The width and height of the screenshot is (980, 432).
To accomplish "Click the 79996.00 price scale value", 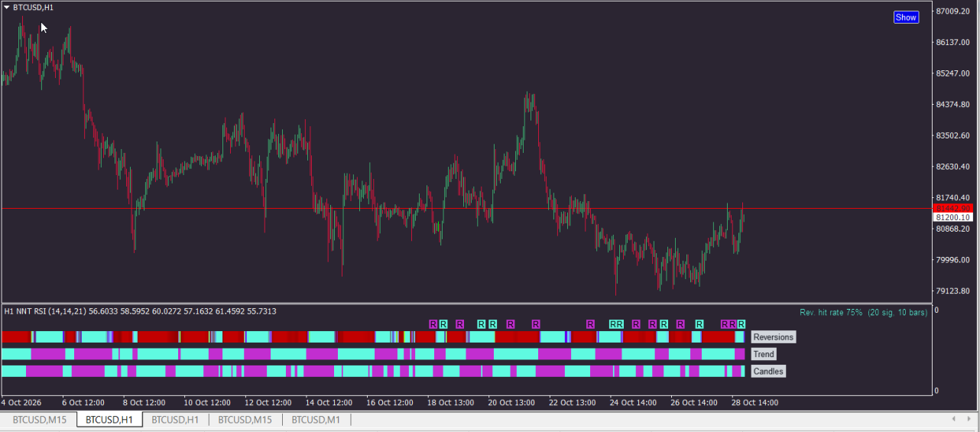I will tap(952, 260).
